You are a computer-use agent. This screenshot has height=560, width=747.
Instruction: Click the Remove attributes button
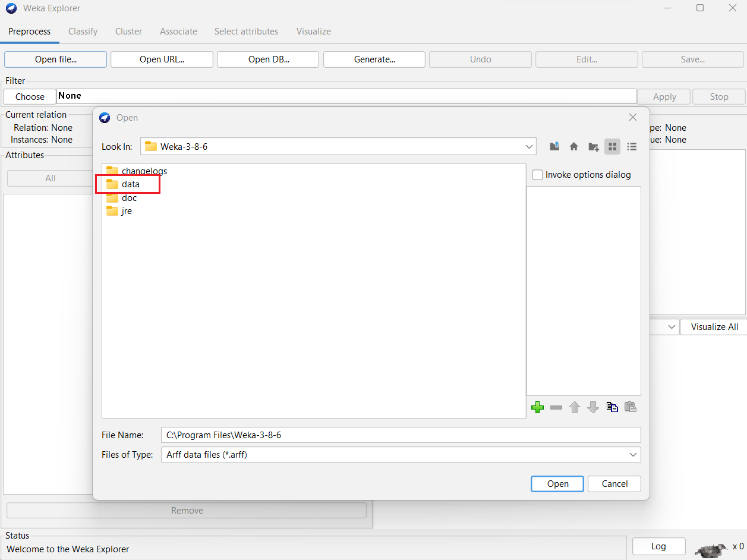point(187,511)
